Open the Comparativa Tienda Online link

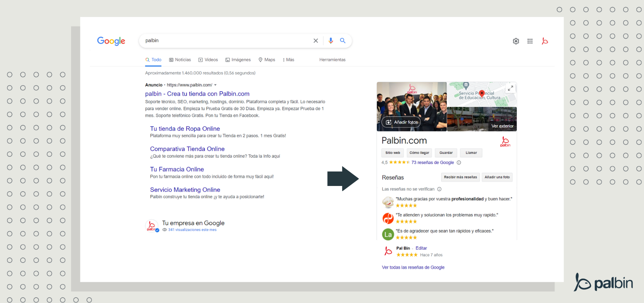(187, 149)
